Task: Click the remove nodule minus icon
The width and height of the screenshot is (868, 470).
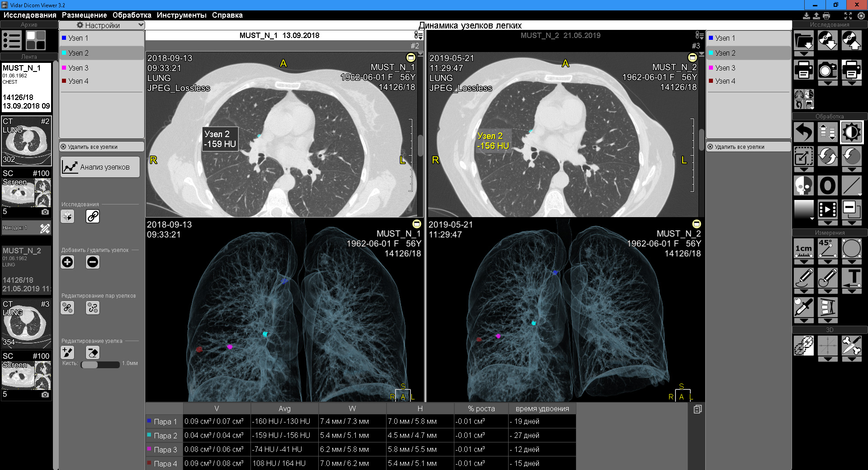Action: (93, 262)
